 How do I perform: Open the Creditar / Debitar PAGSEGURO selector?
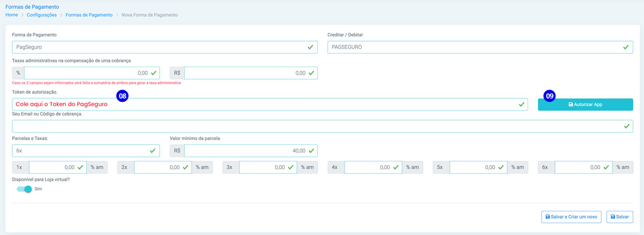(480, 47)
